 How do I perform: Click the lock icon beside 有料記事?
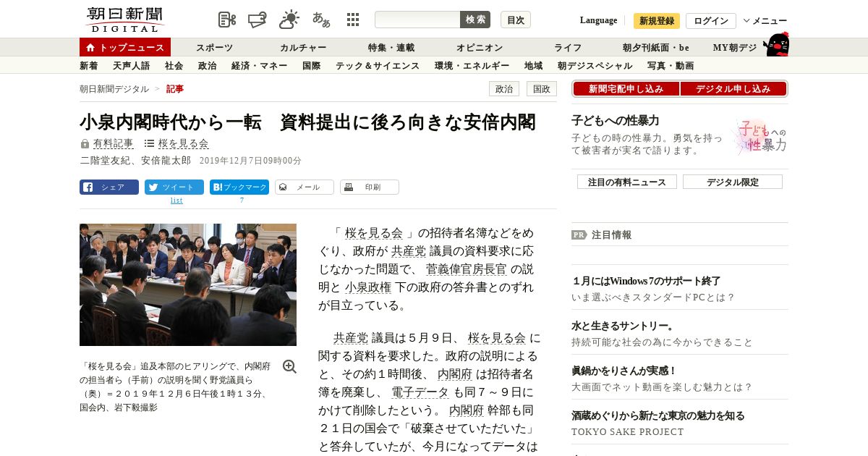[85, 144]
